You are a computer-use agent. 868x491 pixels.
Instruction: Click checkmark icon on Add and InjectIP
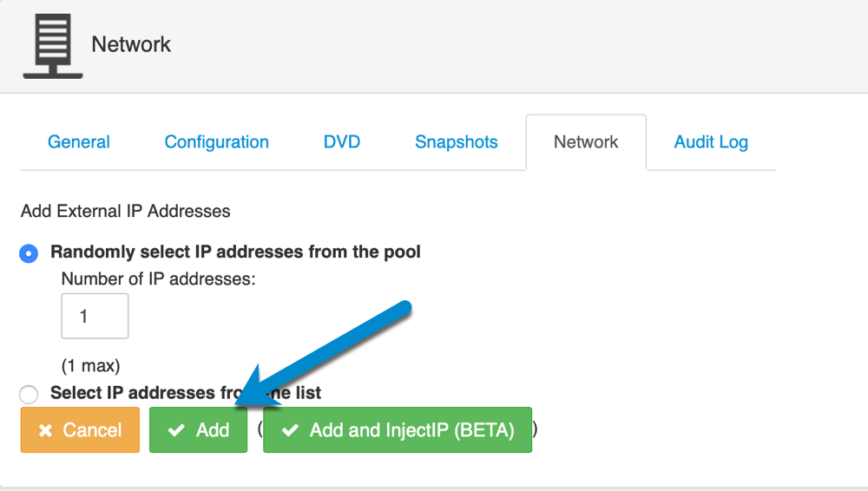[291, 430]
